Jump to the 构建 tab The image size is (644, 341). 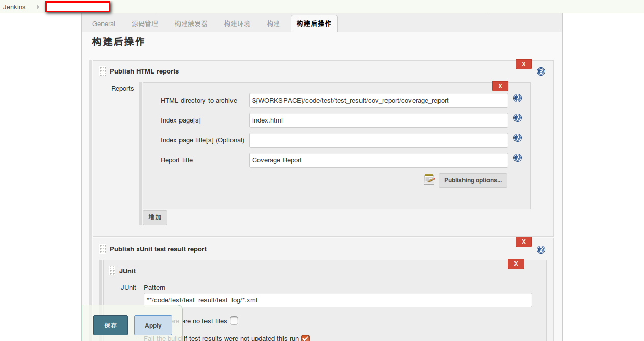(273, 23)
